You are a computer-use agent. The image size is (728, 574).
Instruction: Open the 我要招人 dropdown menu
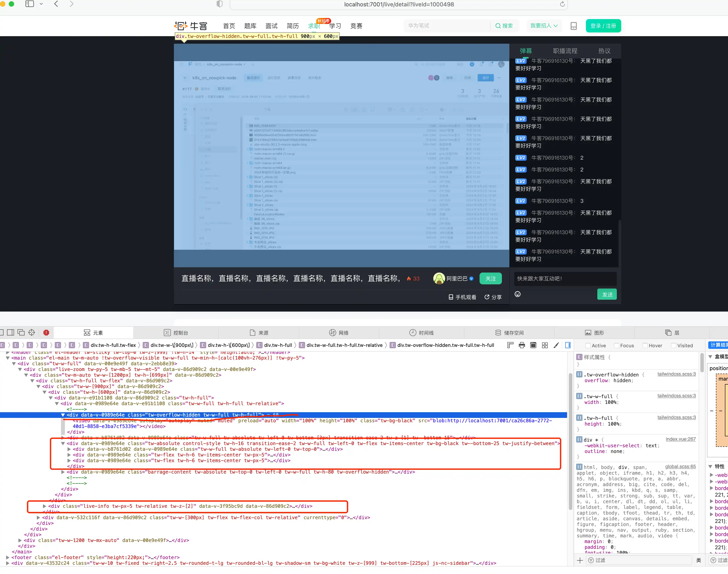pos(544,26)
